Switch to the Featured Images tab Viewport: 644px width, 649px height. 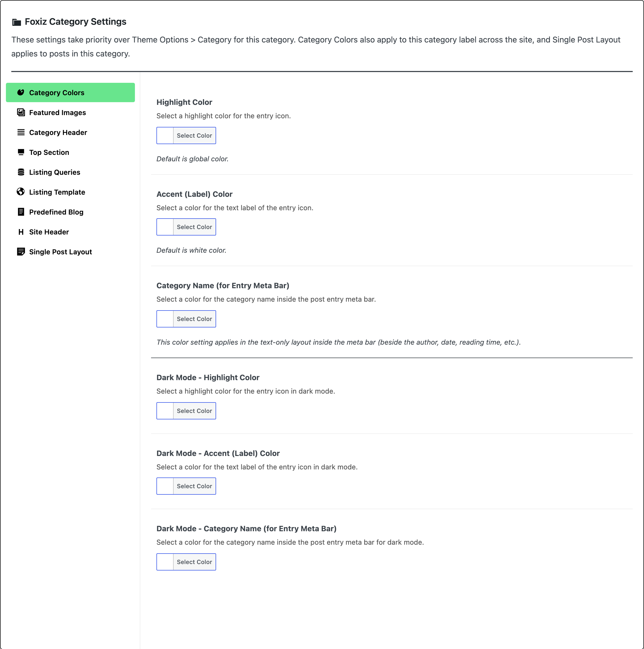pos(70,113)
